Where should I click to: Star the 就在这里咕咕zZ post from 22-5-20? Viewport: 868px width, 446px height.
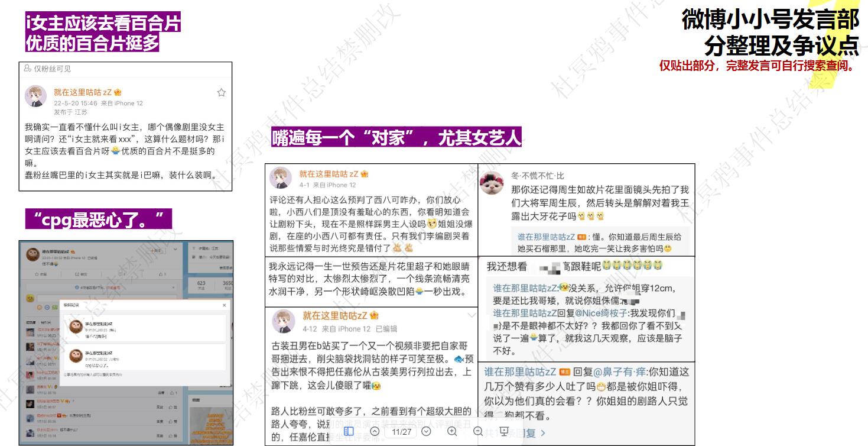221,92
